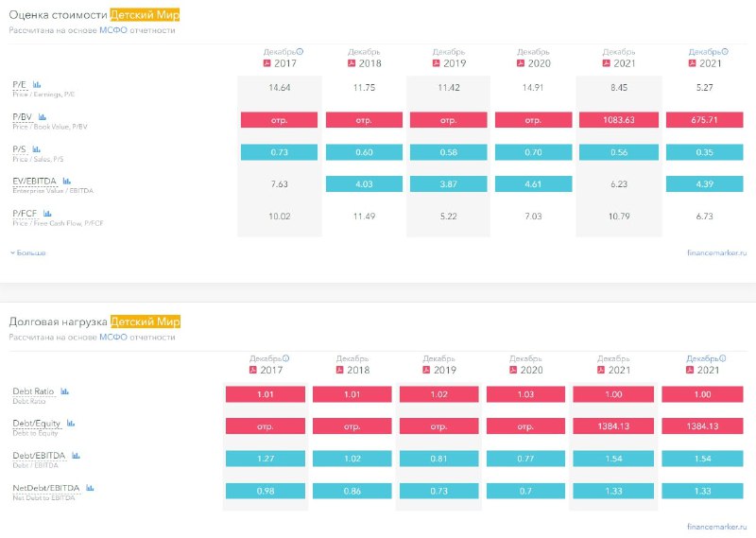Open the 2018 PDF report in valuation table
The image size is (756, 538).
click(x=352, y=63)
